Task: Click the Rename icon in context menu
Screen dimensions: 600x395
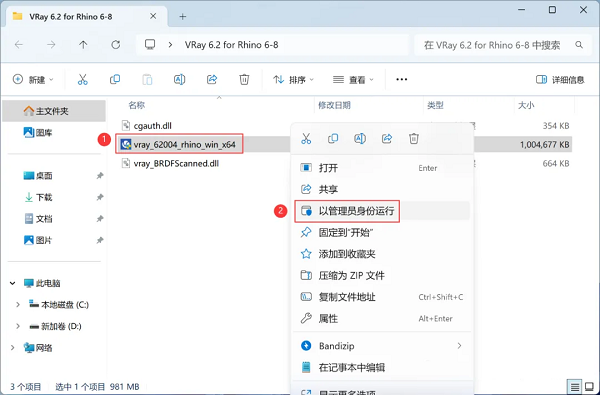Action: tap(360, 139)
